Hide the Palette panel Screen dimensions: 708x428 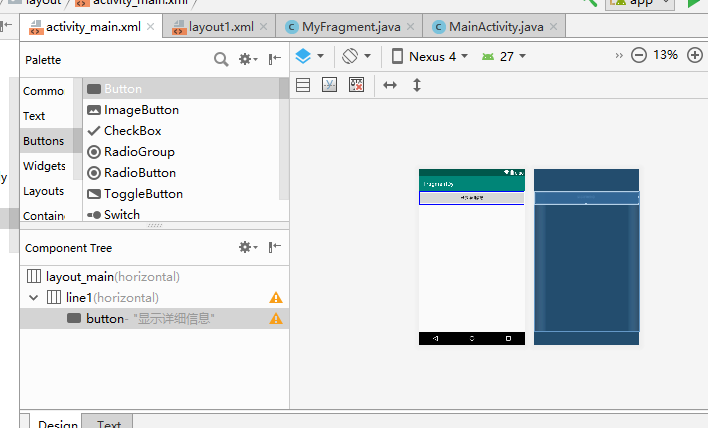tap(275, 59)
